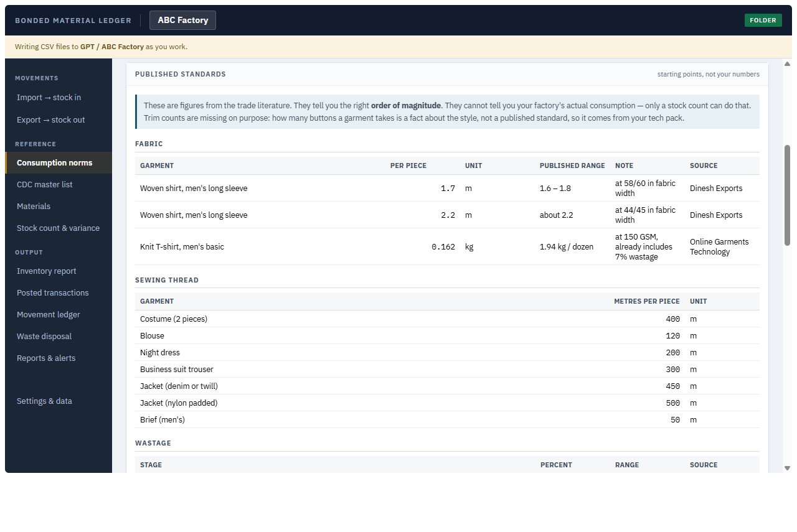Viewport: 797px width, 532px height.
Task: Open the CDC master list
Action: 59,185
